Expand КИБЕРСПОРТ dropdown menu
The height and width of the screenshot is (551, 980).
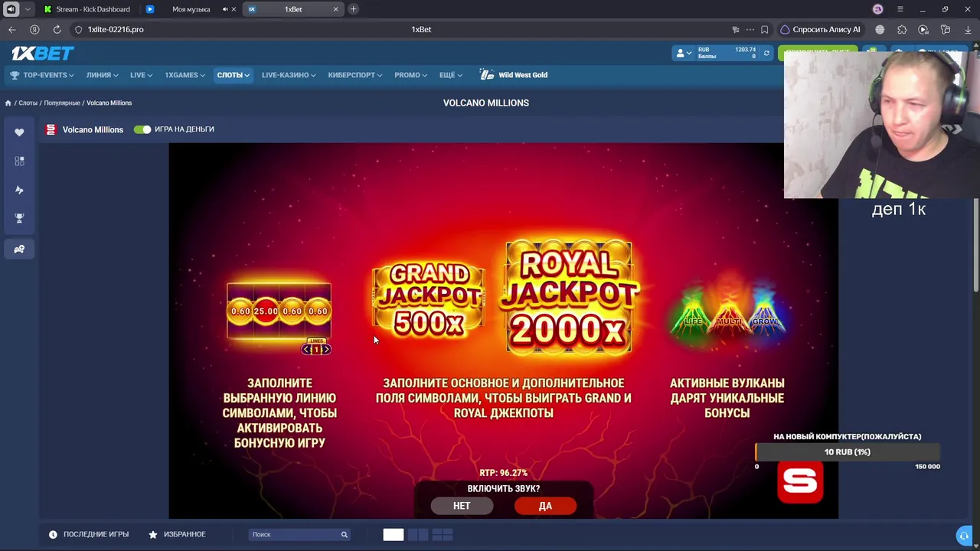pos(355,75)
